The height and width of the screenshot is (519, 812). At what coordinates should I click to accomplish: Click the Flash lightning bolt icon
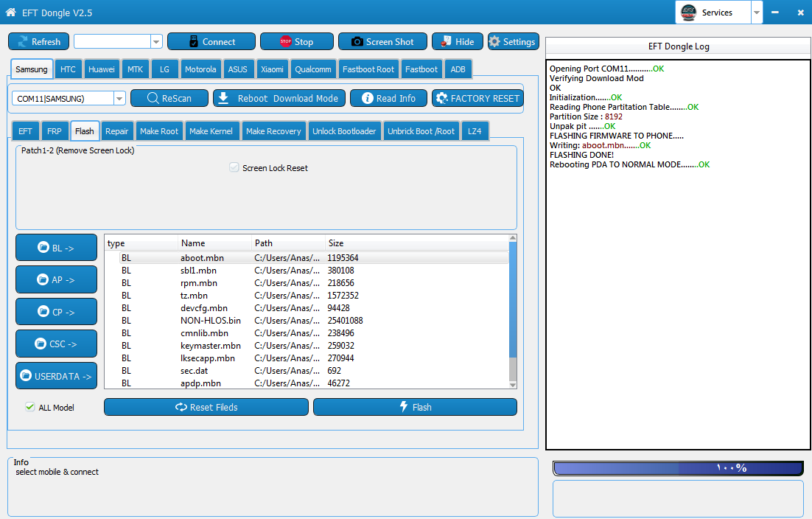click(x=404, y=407)
